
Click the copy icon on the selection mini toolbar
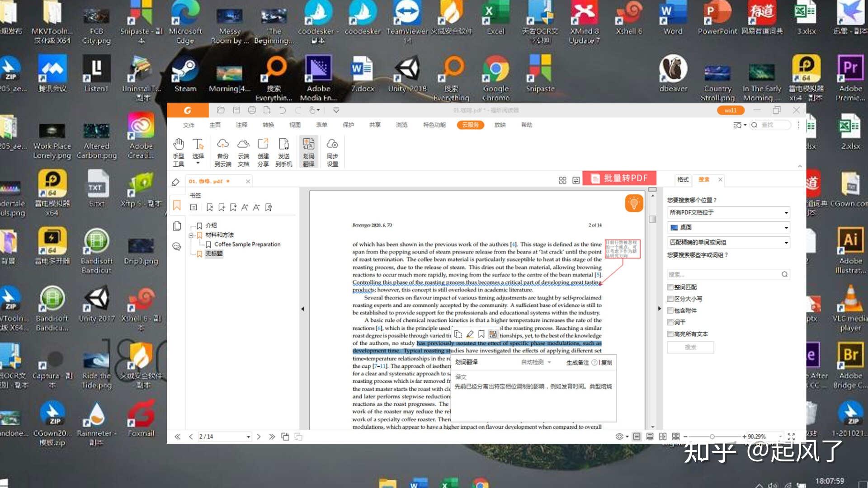pyautogui.click(x=458, y=334)
